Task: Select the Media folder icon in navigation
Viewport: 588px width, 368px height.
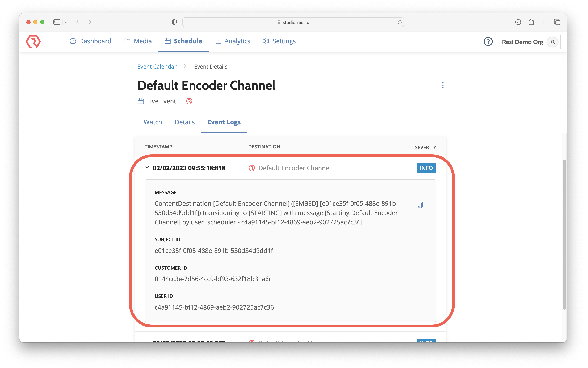Action: point(127,41)
